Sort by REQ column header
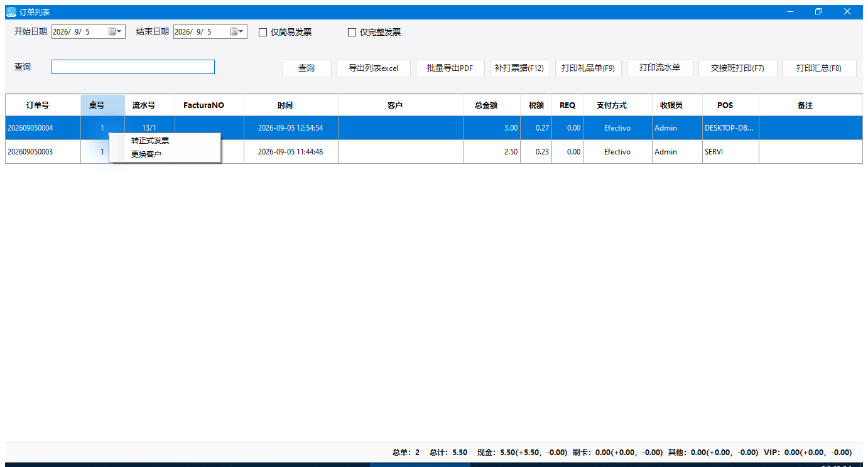 click(567, 105)
